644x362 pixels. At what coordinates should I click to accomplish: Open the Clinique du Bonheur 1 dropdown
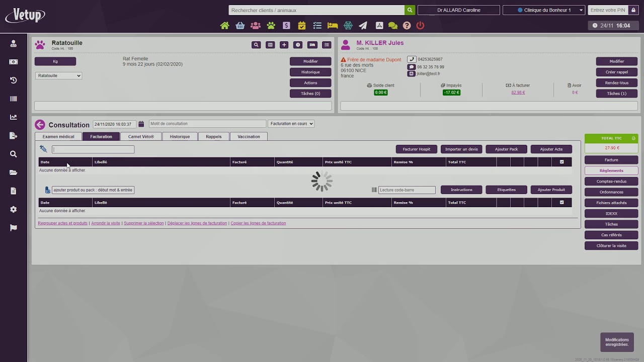coord(543,10)
